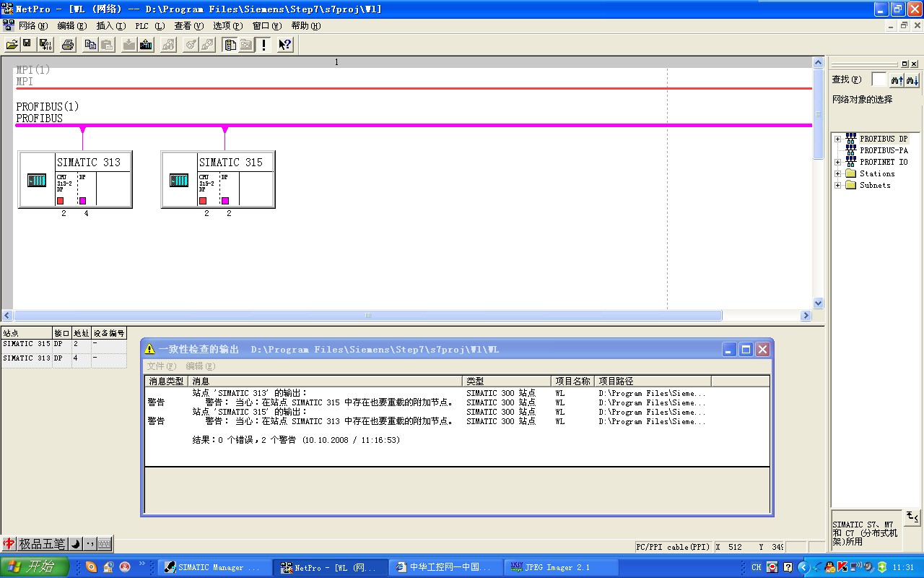The width and height of the screenshot is (924, 578).
Task: Click the Print toolbar icon
Action: [68, 45]
